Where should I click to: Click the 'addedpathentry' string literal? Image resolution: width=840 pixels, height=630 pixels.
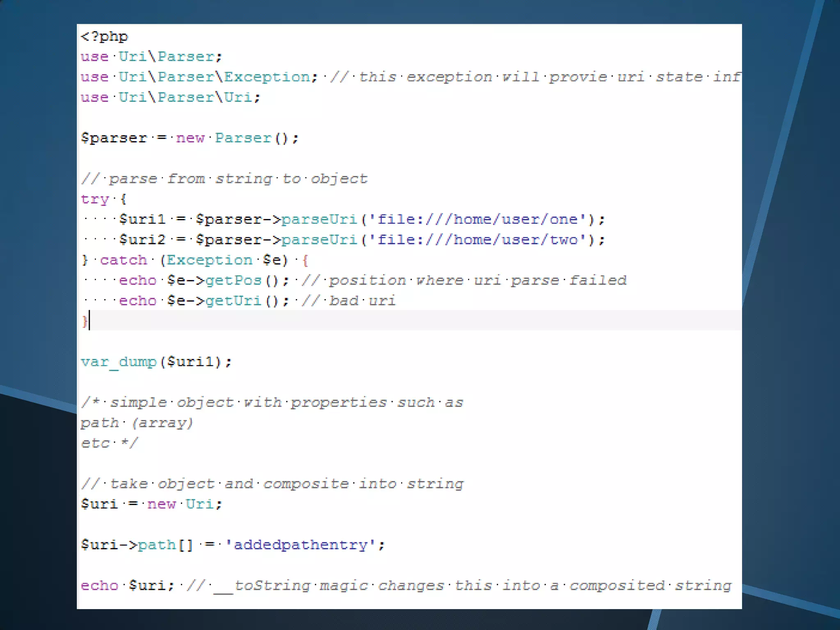coord(300,545)
